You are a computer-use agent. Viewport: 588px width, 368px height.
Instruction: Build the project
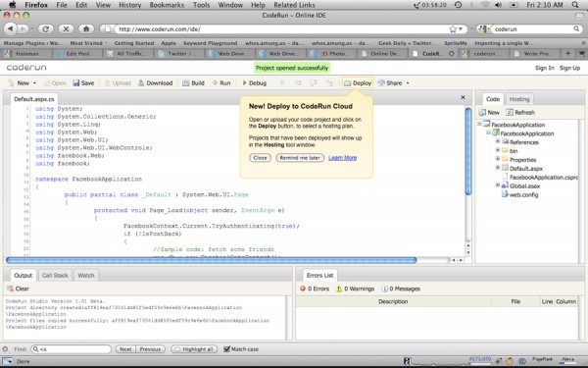[193, 83]
